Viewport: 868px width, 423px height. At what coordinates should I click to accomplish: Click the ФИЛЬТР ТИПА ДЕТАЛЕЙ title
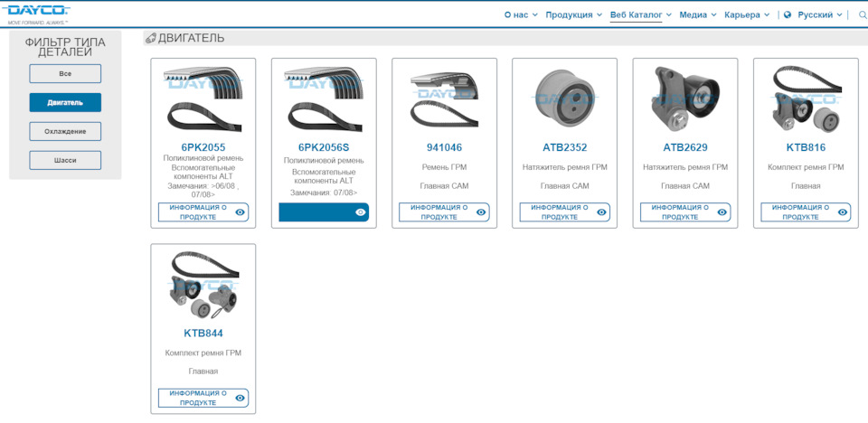65,48
